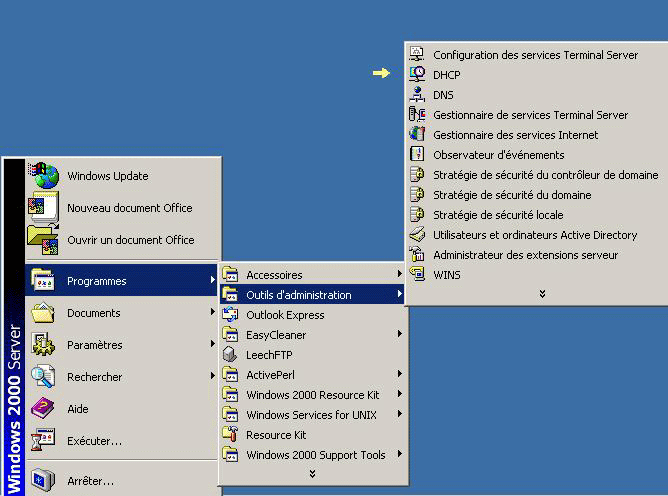
Task: Launch DHCP from the admin tools list
Action: (536, 75)
